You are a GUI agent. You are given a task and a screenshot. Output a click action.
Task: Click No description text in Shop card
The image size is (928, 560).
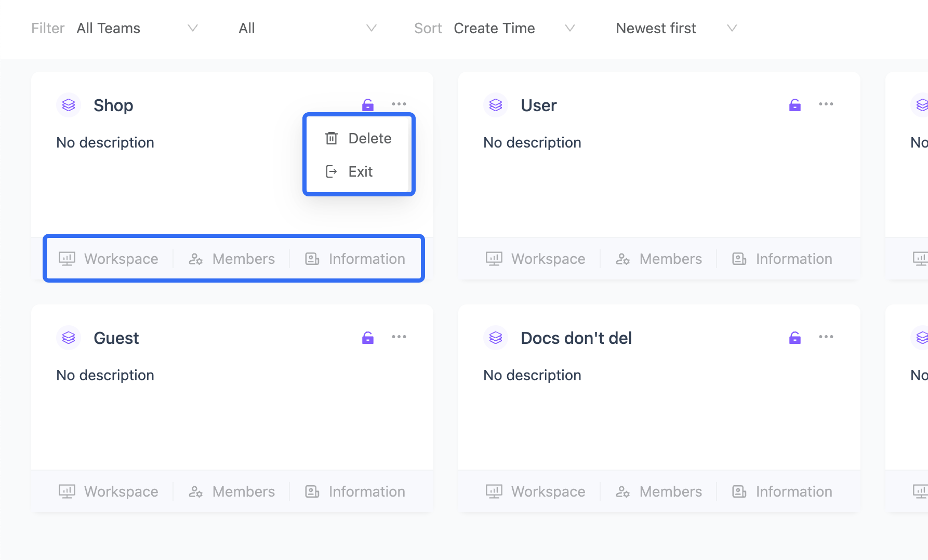(105, 142)
